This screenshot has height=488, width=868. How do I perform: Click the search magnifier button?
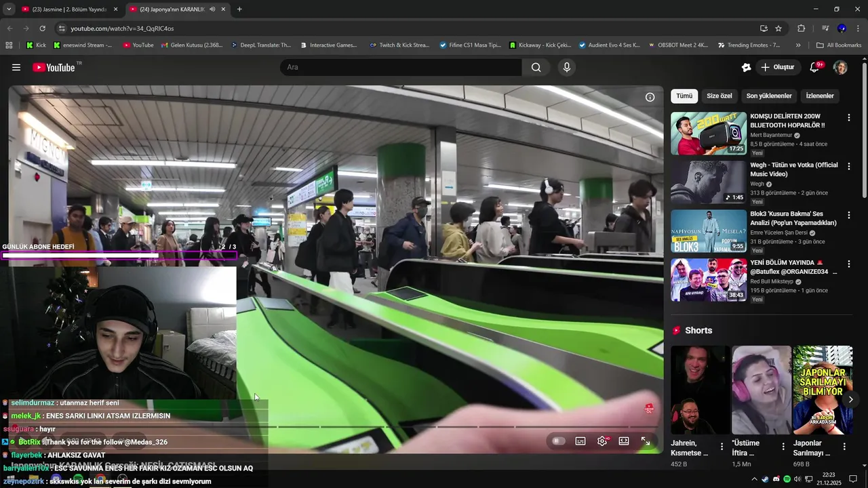[x=536, y=67]
